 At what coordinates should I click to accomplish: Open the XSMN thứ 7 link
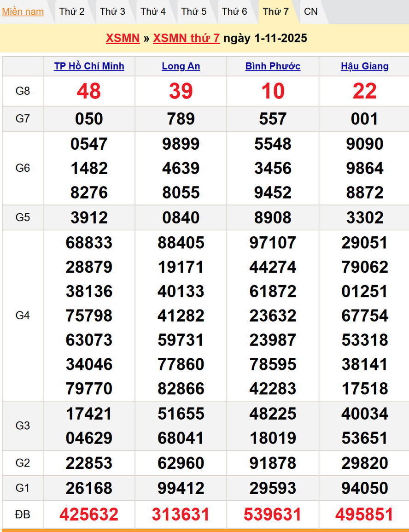coord(186,38)
